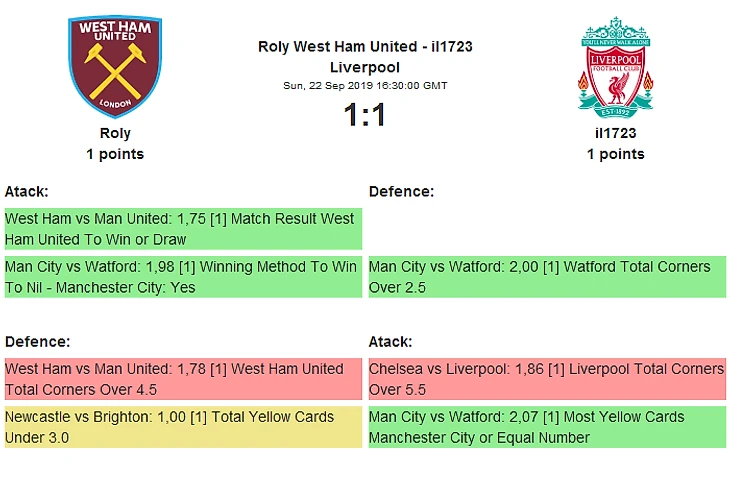Open Man City Winning To Nil bet
The image size is (730, 480).
182,277
